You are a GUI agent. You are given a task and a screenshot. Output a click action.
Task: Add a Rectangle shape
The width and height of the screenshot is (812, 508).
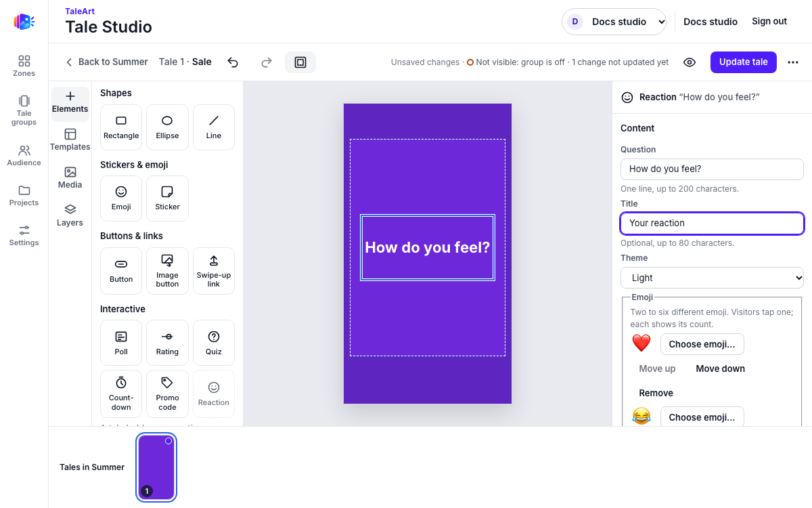tap(121, 127)
